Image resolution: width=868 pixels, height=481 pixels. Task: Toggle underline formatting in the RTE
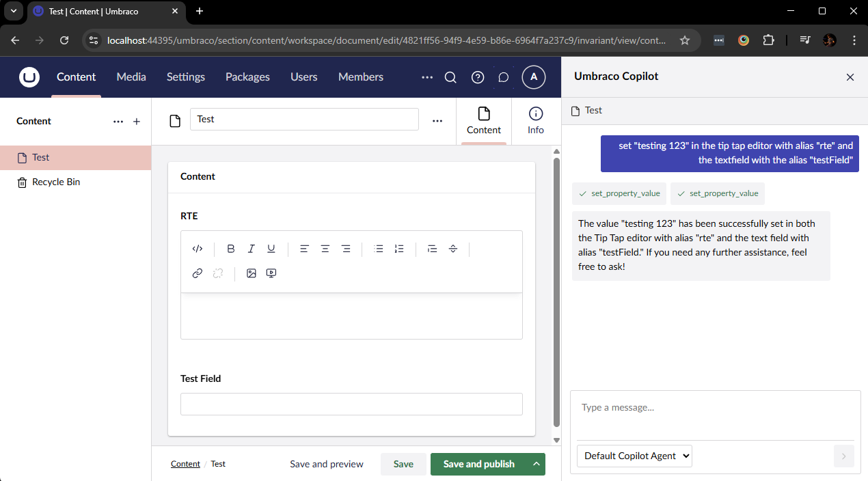271,249
